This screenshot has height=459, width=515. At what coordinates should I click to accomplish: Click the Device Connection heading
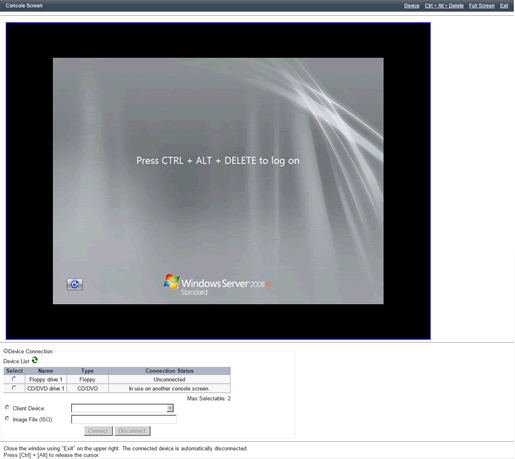[28, 351]
